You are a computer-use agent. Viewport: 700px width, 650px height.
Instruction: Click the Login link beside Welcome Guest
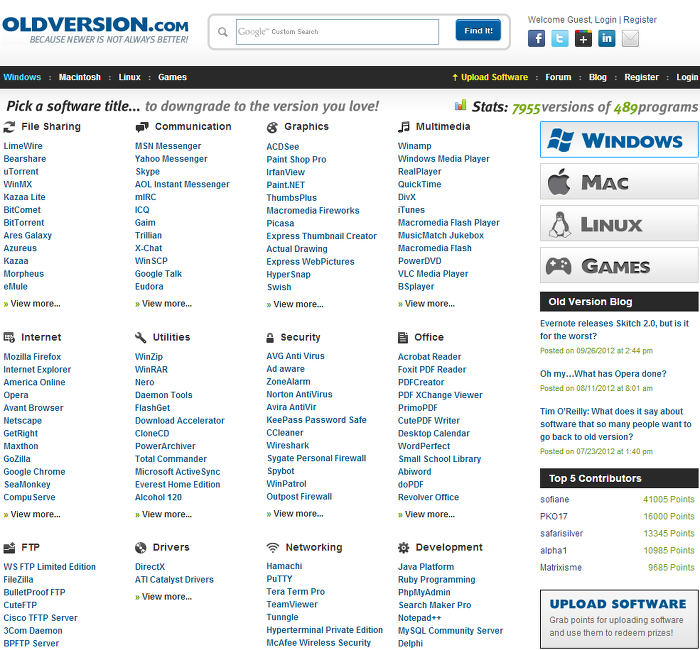click(x=605, y=20)
